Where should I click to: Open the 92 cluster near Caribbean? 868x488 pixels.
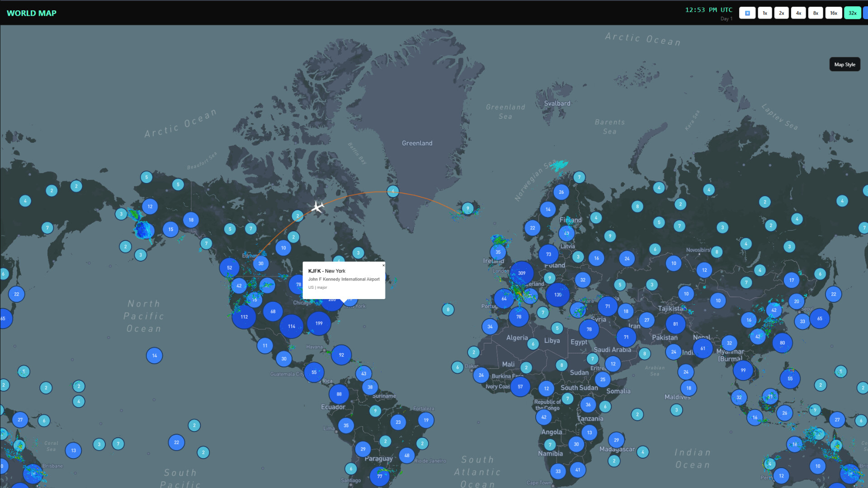point(341,355)
